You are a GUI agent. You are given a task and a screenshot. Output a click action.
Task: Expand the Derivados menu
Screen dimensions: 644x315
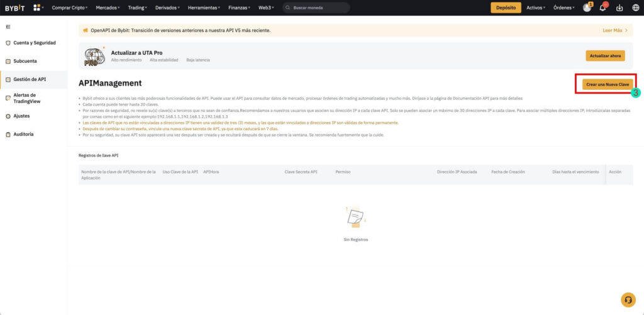[167, 8]
